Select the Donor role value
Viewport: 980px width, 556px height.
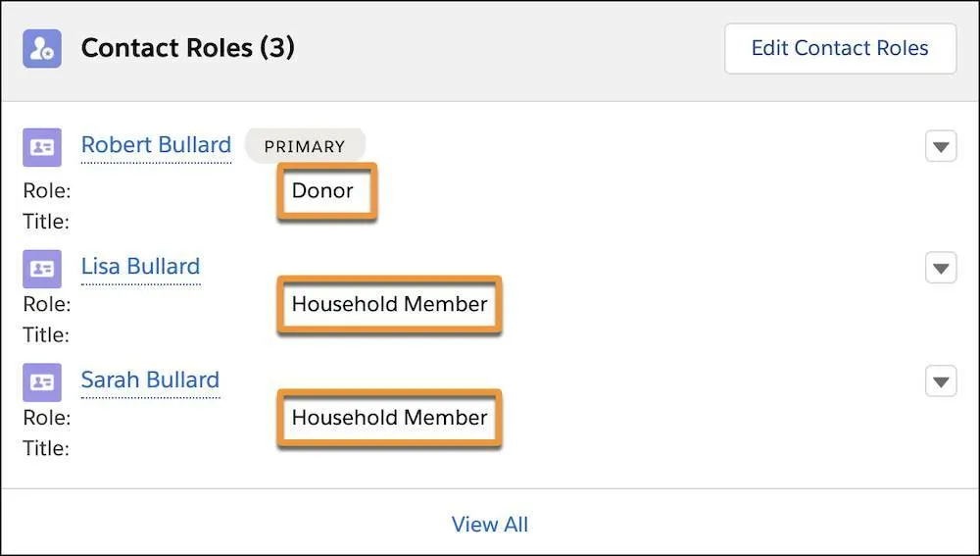pos(322,191)
